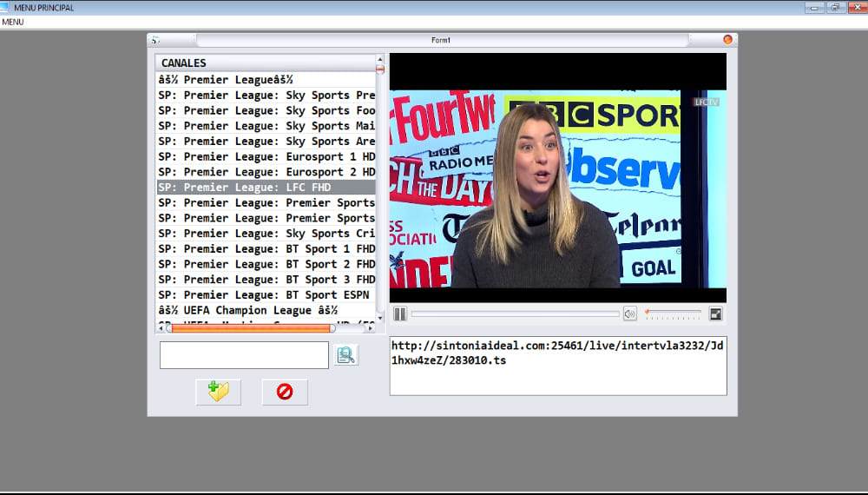This screenshot has width=868, height=495.
Task: Select channel Sky Sports Foo
Action: pos(266,111)
